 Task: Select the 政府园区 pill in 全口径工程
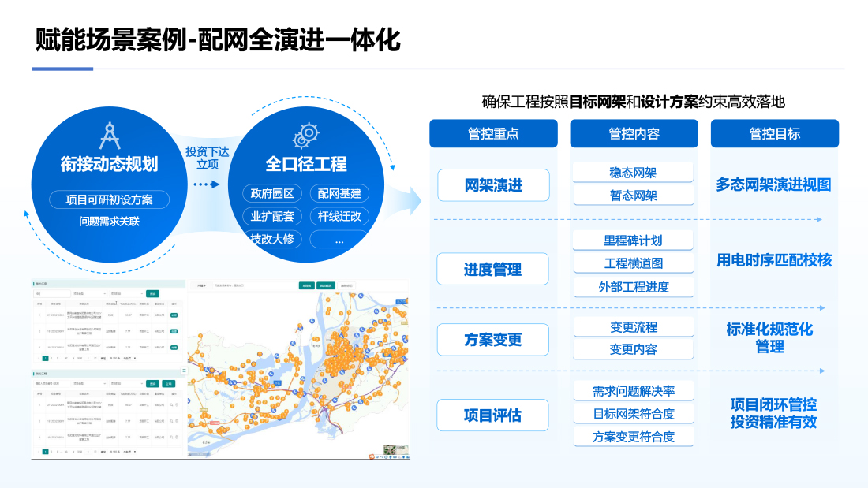pos(272,194)
